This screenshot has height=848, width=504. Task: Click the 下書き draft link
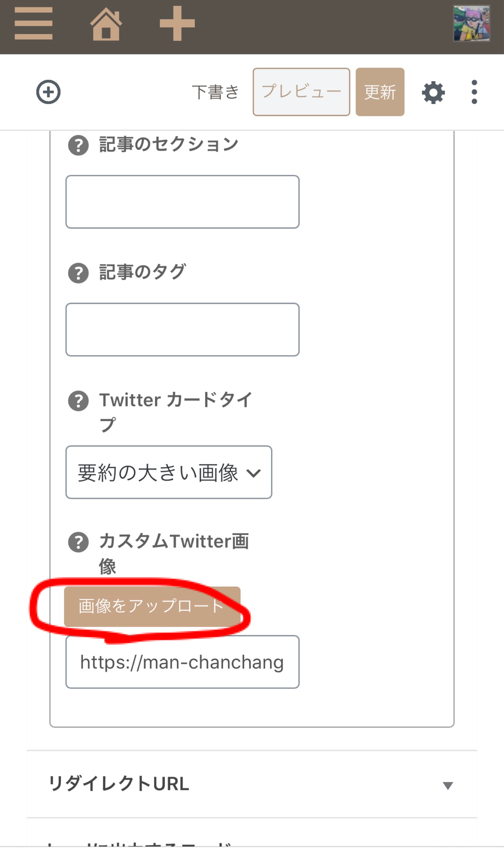point(215,92)
